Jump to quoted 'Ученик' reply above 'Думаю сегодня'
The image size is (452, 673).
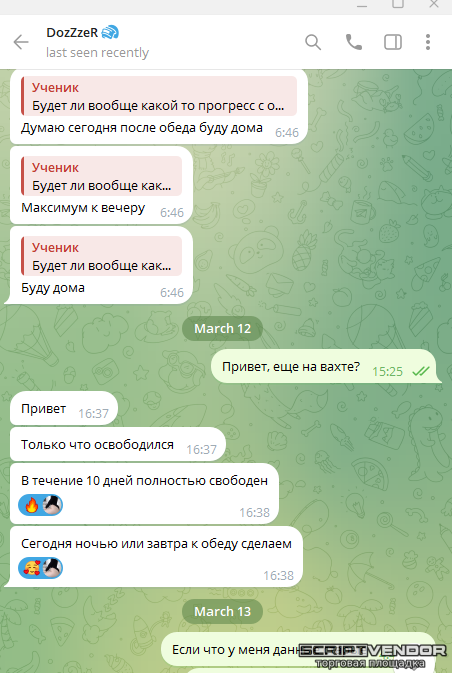point(159,96)
